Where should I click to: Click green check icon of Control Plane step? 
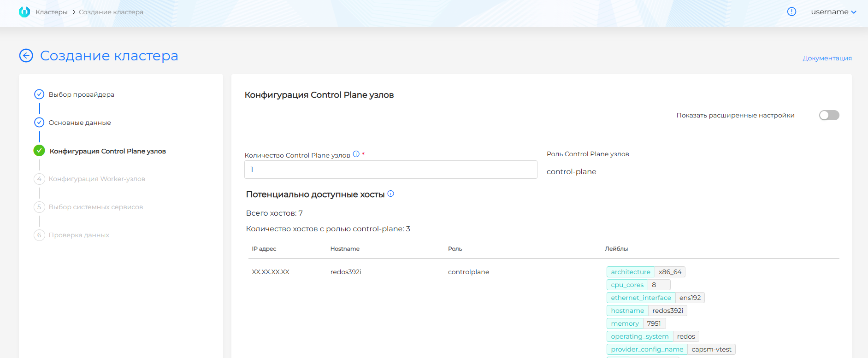[x=39, y=151]
